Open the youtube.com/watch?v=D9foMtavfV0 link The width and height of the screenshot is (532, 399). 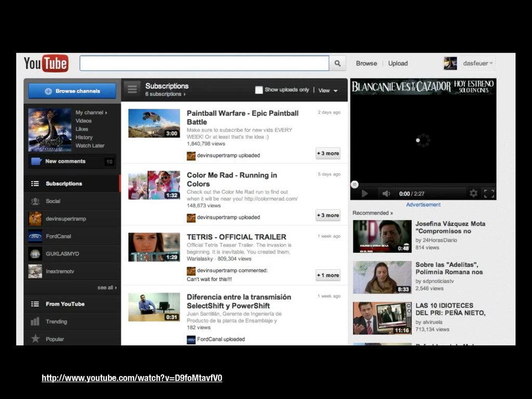(132, 378)
